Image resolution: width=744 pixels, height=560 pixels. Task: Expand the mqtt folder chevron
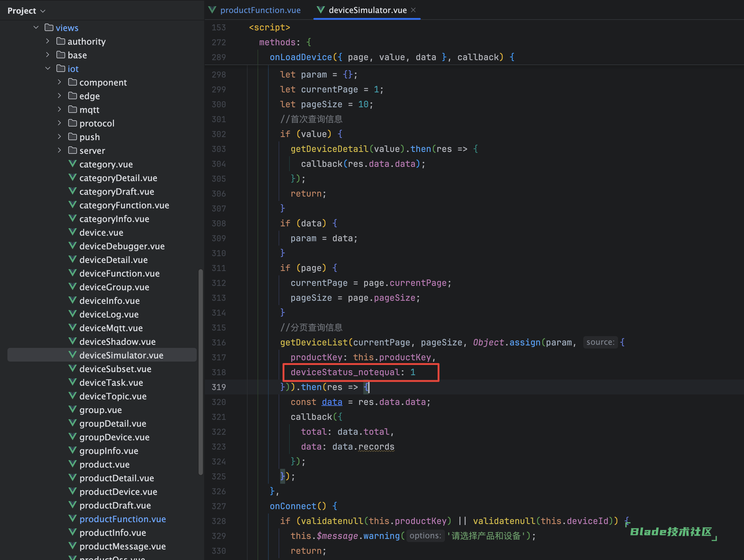click(x=59, y=109)
